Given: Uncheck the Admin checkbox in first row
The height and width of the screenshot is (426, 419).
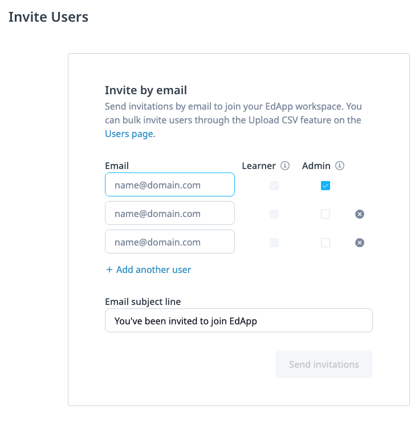Looking at the screenshot, I should coord(325,186).
